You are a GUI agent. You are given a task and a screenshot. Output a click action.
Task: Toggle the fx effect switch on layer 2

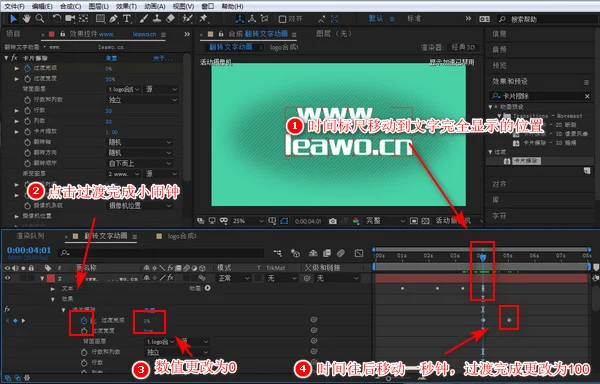pos(170,278)
